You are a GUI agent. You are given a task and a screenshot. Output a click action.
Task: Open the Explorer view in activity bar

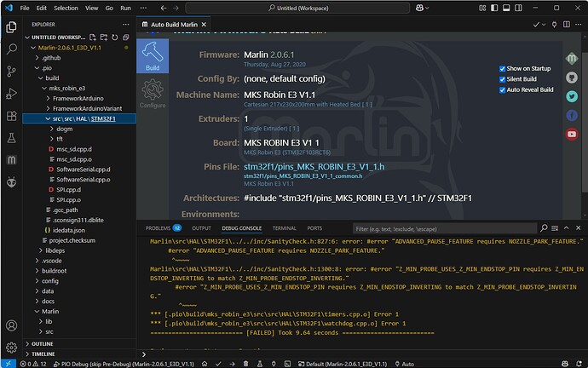pos(11,27)
